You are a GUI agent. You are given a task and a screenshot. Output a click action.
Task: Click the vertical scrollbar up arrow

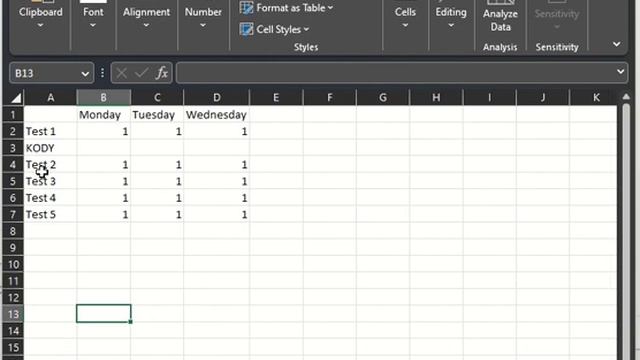tap(626, 97)
